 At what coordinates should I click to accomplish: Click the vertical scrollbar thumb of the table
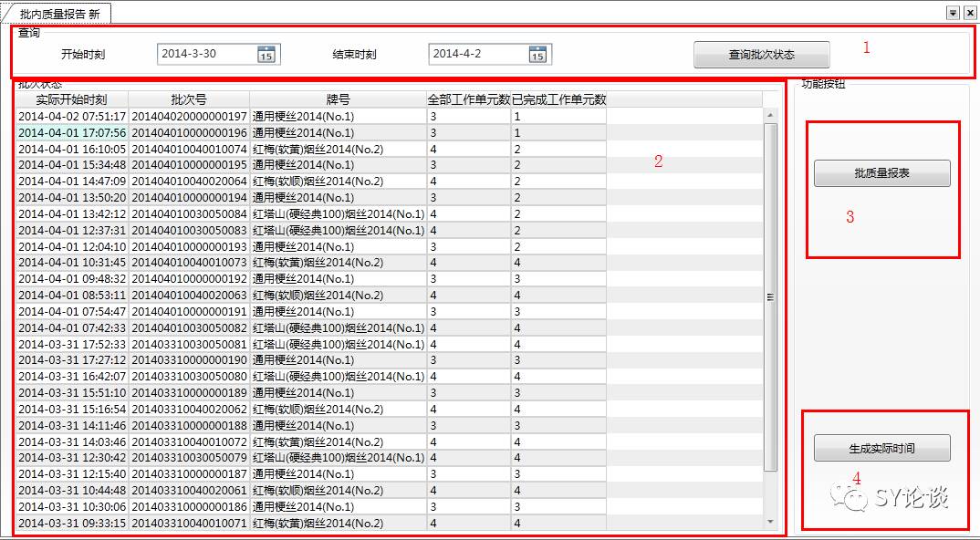click(770, 296)
